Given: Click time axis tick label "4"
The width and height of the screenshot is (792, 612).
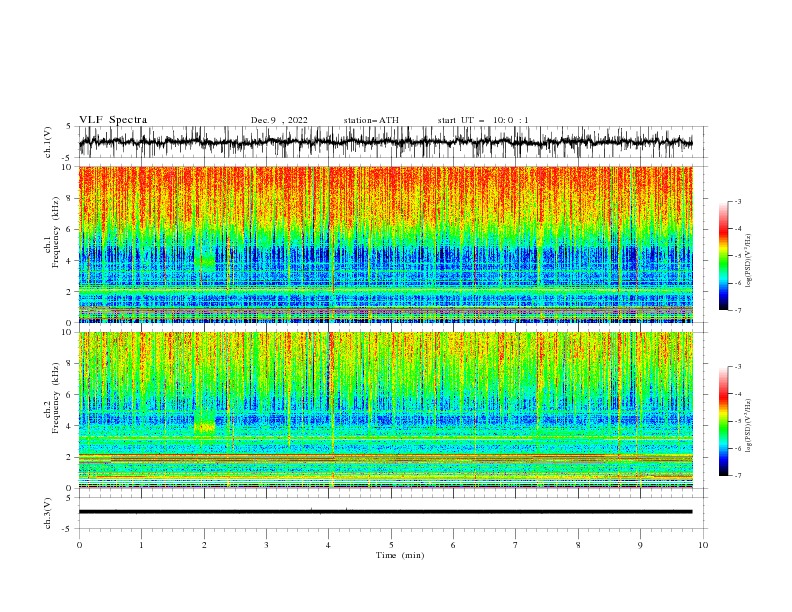Looking at the screenshot, I should click(x=329, y=545).
